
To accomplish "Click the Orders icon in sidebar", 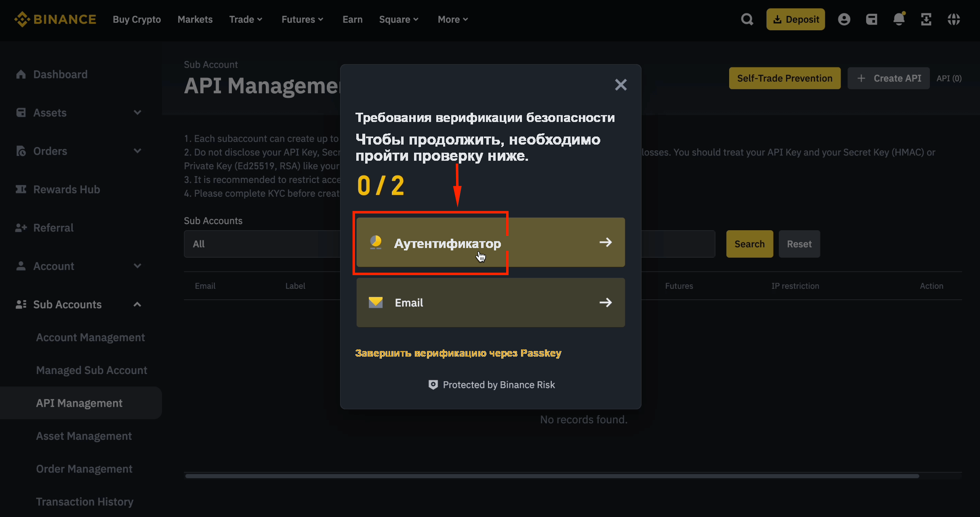I will click(x=21, y=151).
